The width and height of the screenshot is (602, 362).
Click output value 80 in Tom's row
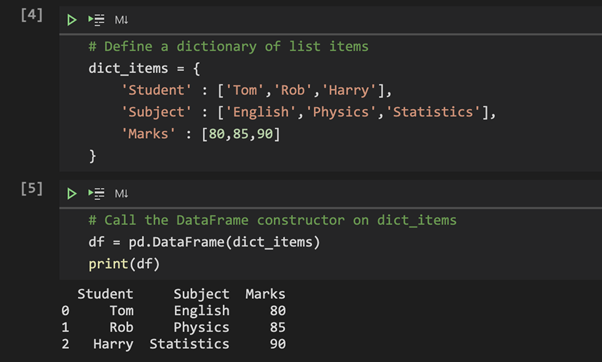click(x=278, y=311)
